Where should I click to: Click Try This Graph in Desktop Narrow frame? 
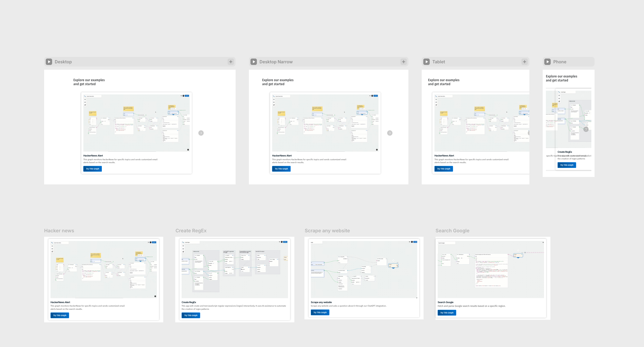(281, 169)
